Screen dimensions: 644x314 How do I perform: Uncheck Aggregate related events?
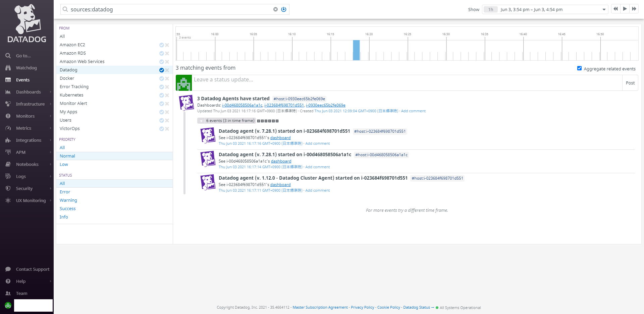[x=579, y=68]
